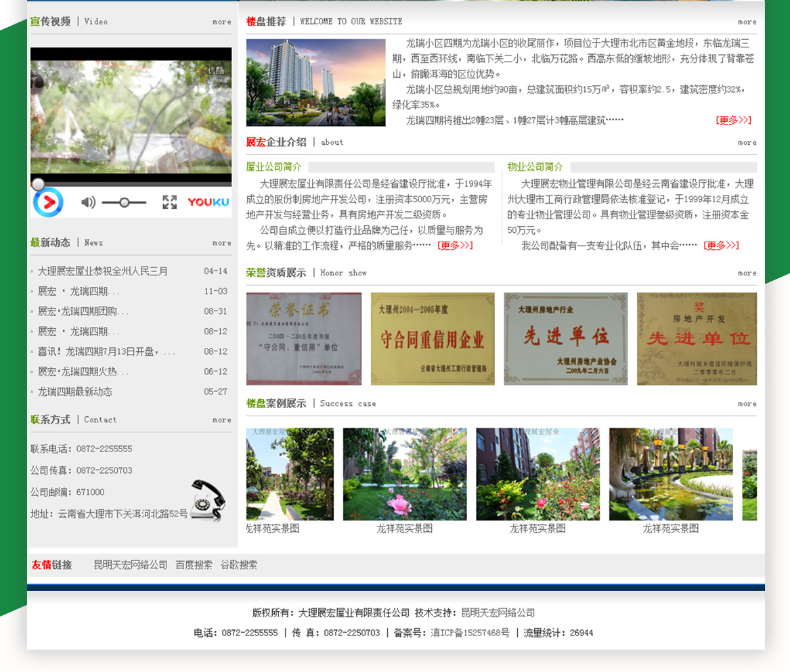Click the 龙瑞小区 building thumbnail image

(315, 83)
